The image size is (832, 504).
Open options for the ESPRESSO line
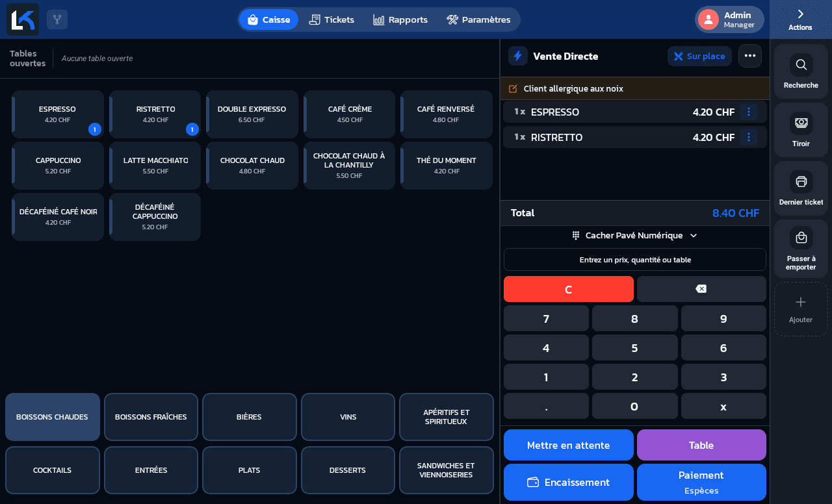tap(749, 112)
